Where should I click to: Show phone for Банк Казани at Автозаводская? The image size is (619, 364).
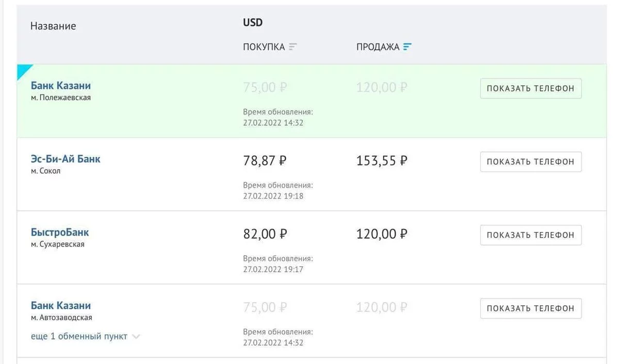tap(531, 308)
